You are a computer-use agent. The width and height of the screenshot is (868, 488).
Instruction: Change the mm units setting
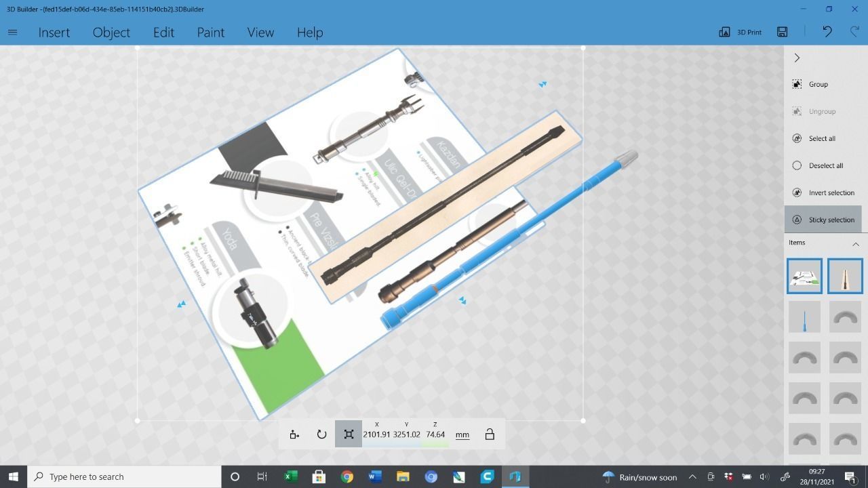click(462, 434)
